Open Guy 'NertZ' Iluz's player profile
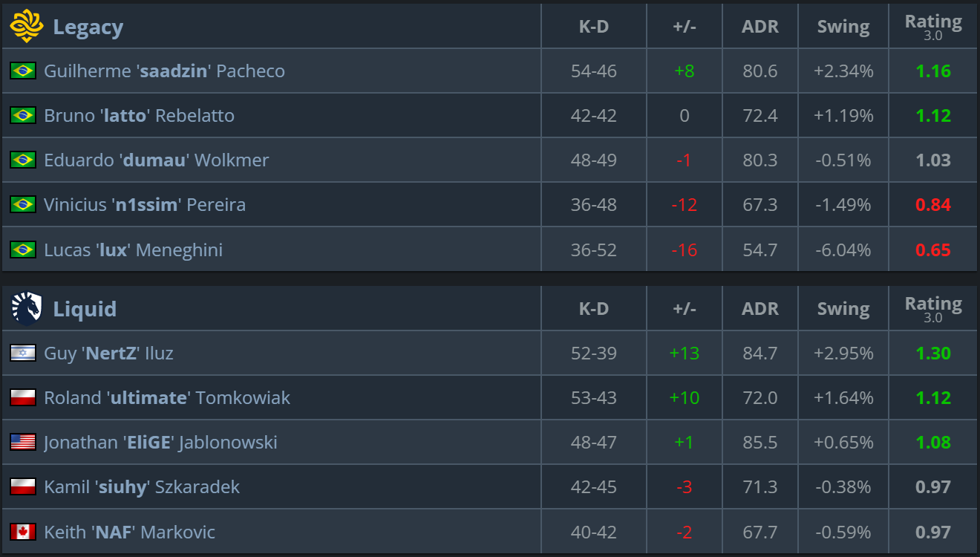Viewport: 980px width, 557px height. (108, 354)
